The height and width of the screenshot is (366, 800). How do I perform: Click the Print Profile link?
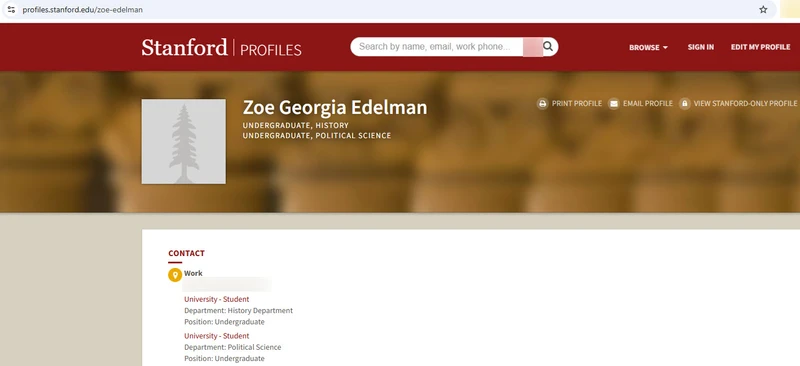[577, 104]
